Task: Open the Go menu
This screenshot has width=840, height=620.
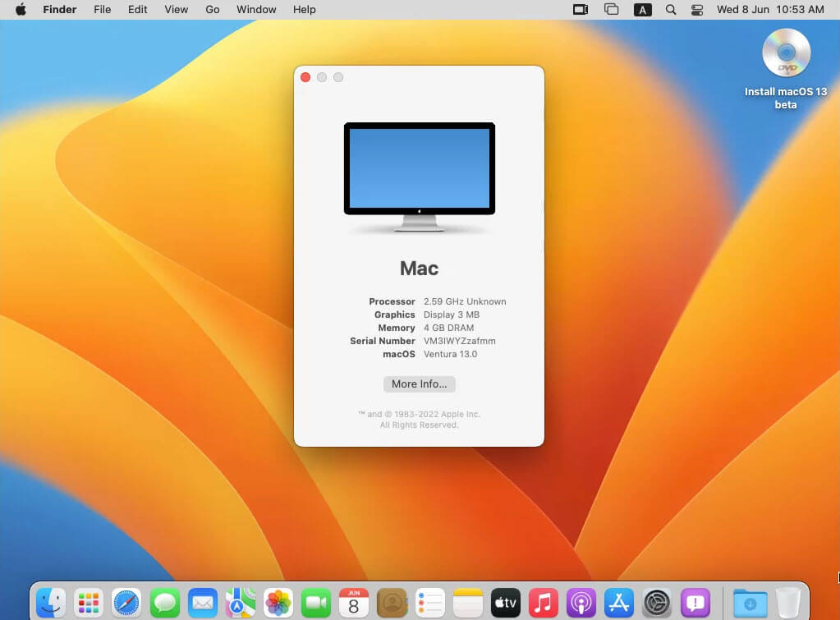Action: pyautogui.click(x=213, y=10)
